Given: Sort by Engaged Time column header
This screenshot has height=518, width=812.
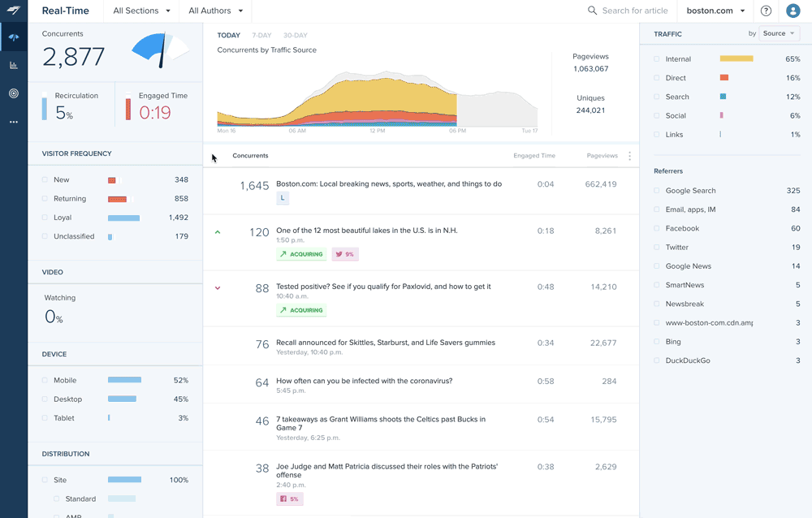Looking at the screenshot, I should pos(534,155).
